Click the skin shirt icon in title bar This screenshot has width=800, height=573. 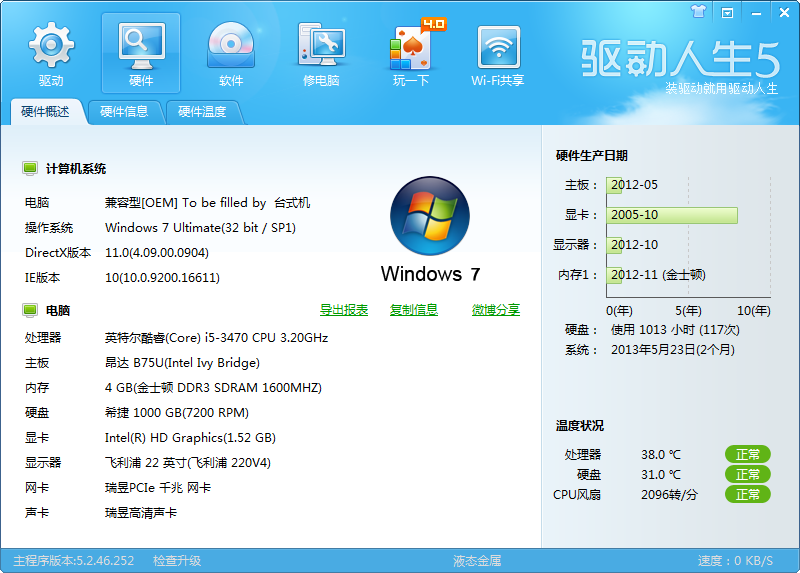coord(698,11)
